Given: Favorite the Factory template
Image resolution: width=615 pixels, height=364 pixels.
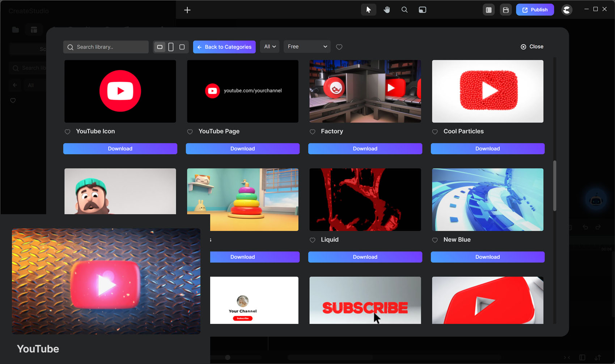Looking at the screenshot, I should tap(313, 132).
